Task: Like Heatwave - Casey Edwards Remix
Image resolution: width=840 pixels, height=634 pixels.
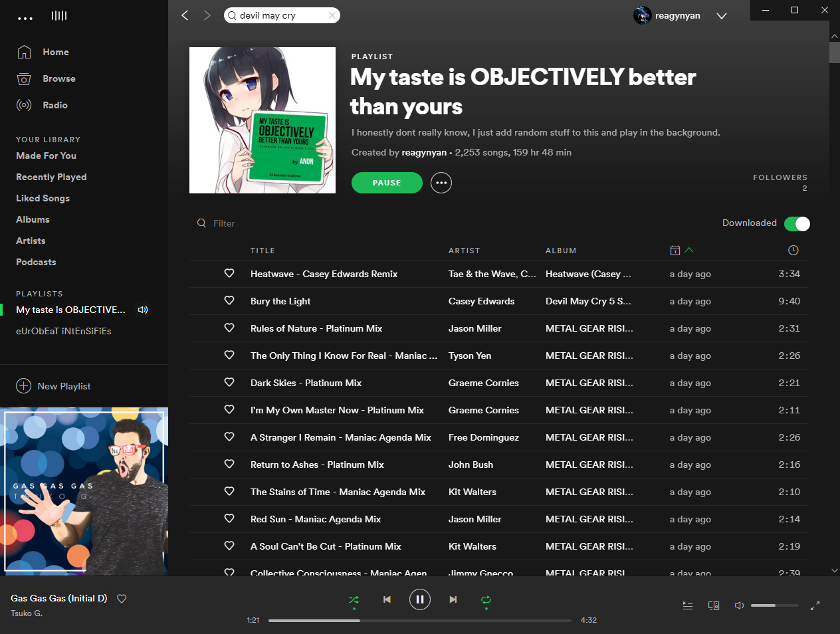Action: (229, 273)
